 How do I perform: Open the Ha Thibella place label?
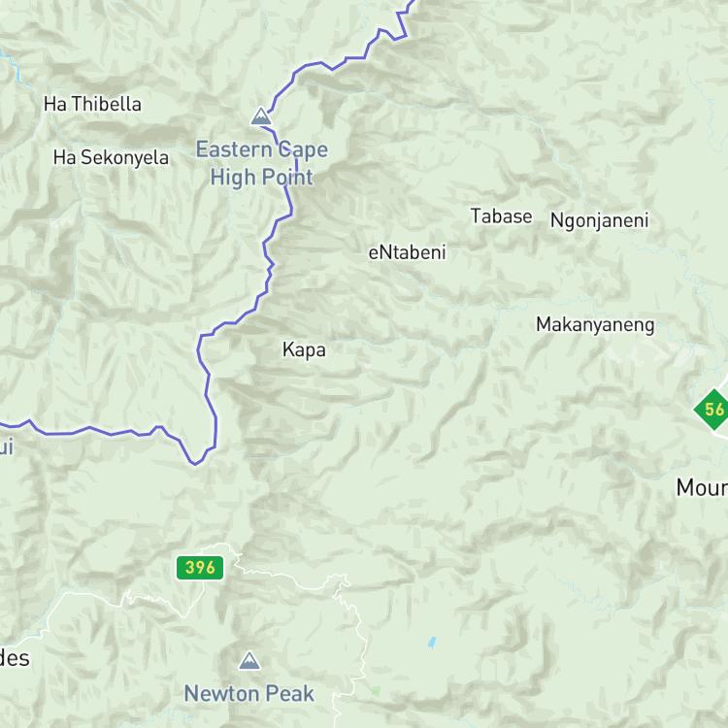[x=92, y=104]
